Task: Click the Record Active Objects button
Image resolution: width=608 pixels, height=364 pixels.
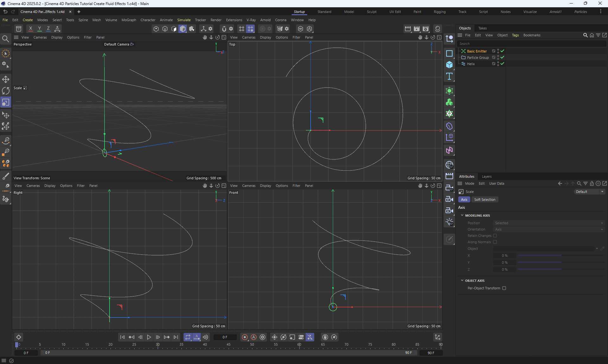Action: [244, 337]
